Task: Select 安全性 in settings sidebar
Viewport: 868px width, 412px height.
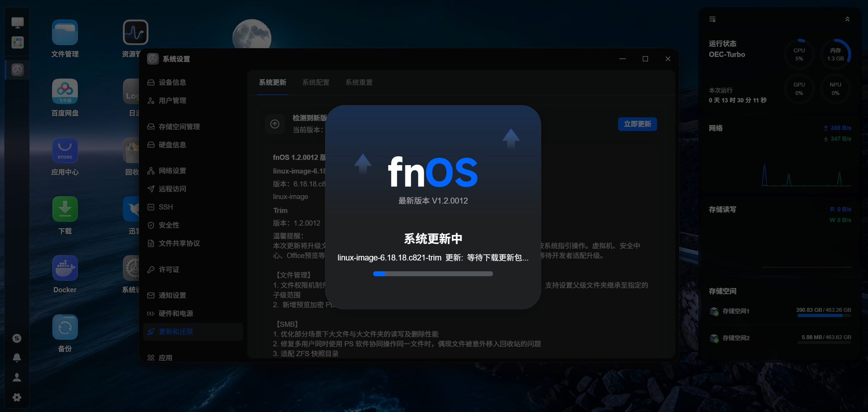Action: (x=193, y=225)
